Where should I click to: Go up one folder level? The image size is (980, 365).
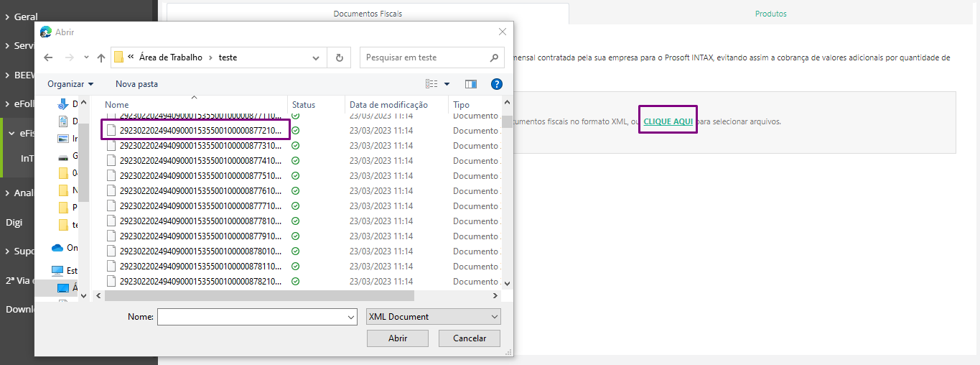pos(101,57)
